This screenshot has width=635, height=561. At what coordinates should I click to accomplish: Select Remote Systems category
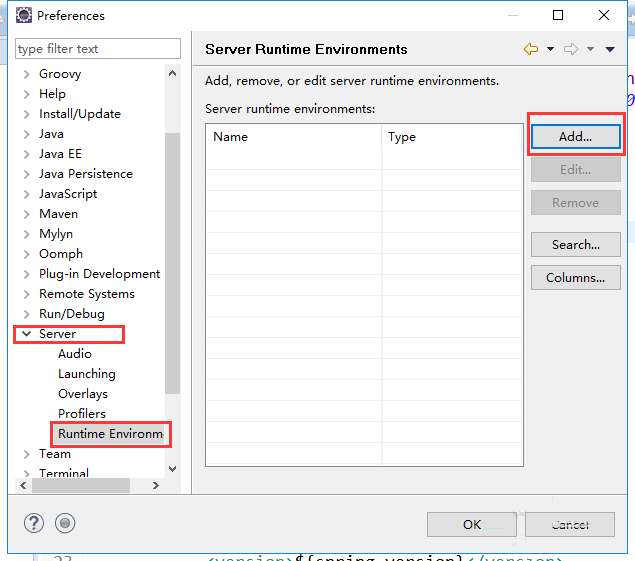(x=87, y=294)
